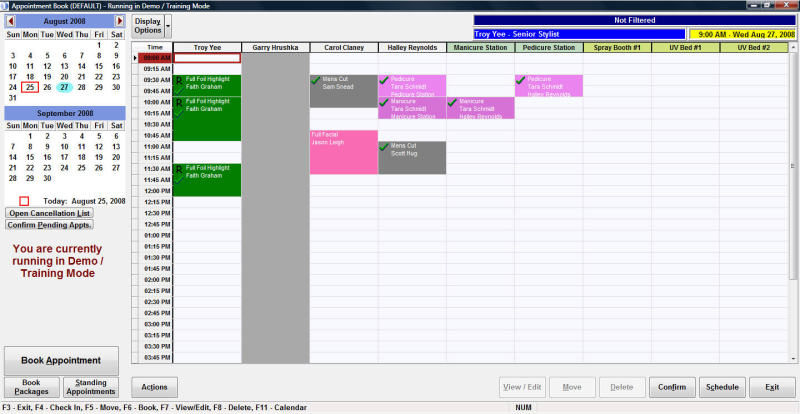Click checkmark icon on Scott Hug appointment
Image resolution: width=800 pixels, height=414 pixels.
point(384,147)
